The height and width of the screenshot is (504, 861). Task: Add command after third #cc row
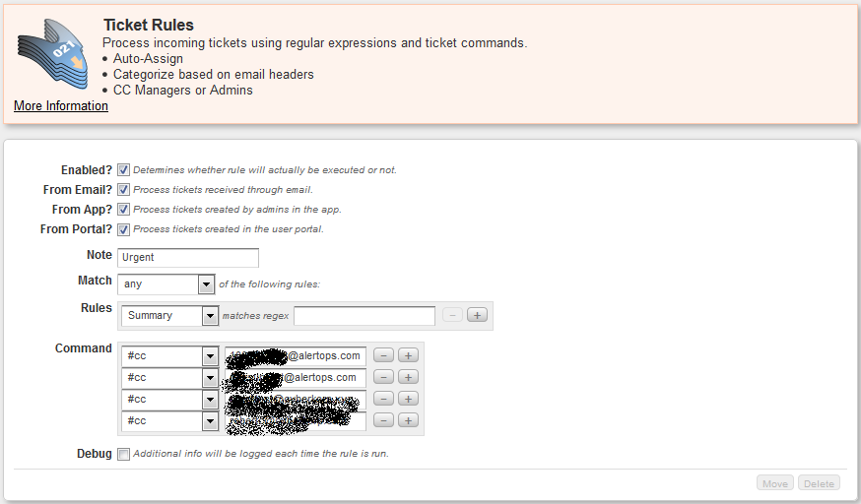(408, 399)
